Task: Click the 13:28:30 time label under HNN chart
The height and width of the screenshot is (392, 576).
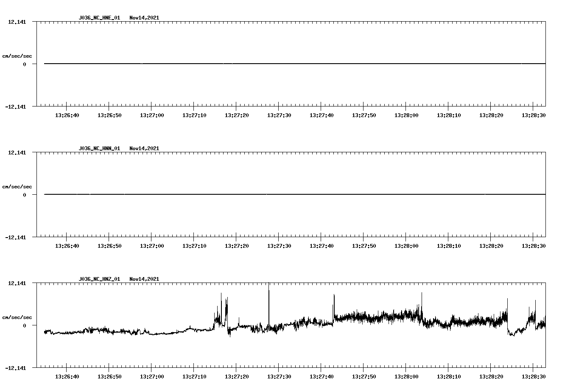Action: 534,246
